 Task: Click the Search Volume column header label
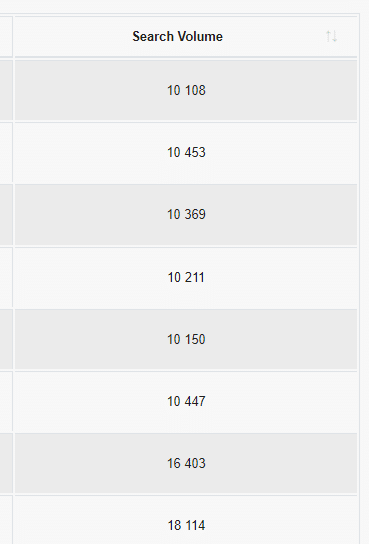pyautogui.click(x=178, y=36)
